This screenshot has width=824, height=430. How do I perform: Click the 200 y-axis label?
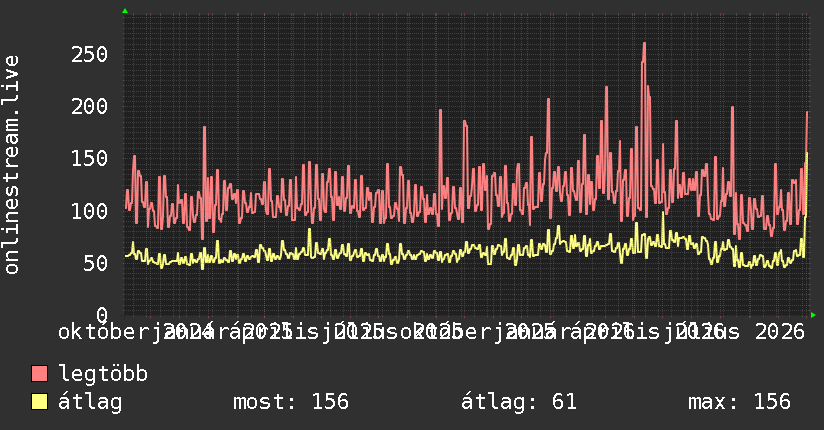coord(89,107)
